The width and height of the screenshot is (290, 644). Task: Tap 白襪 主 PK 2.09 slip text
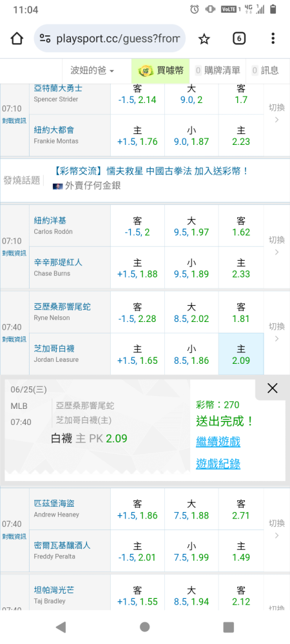point(89,439)
